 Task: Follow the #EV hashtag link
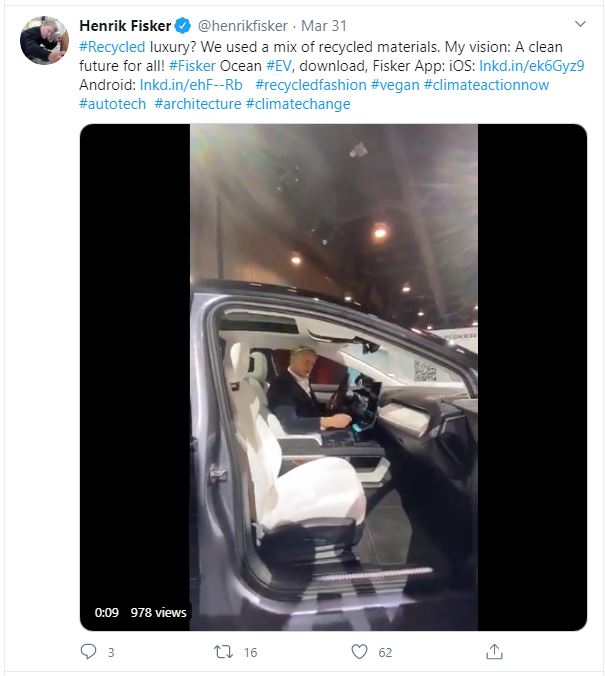278,66
